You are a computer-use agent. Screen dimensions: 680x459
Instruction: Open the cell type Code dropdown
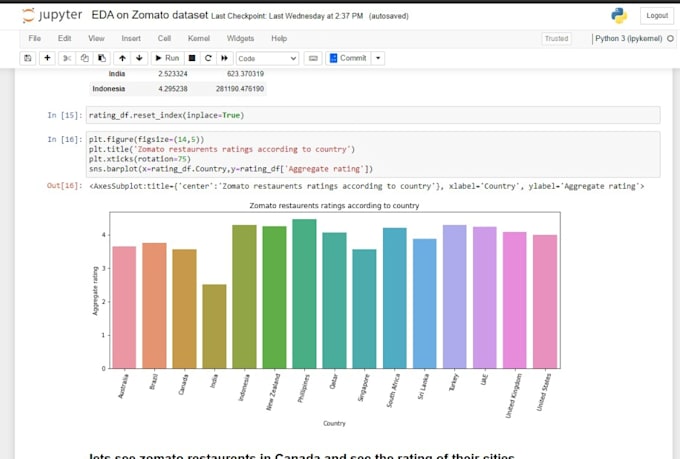pos(267,58)
